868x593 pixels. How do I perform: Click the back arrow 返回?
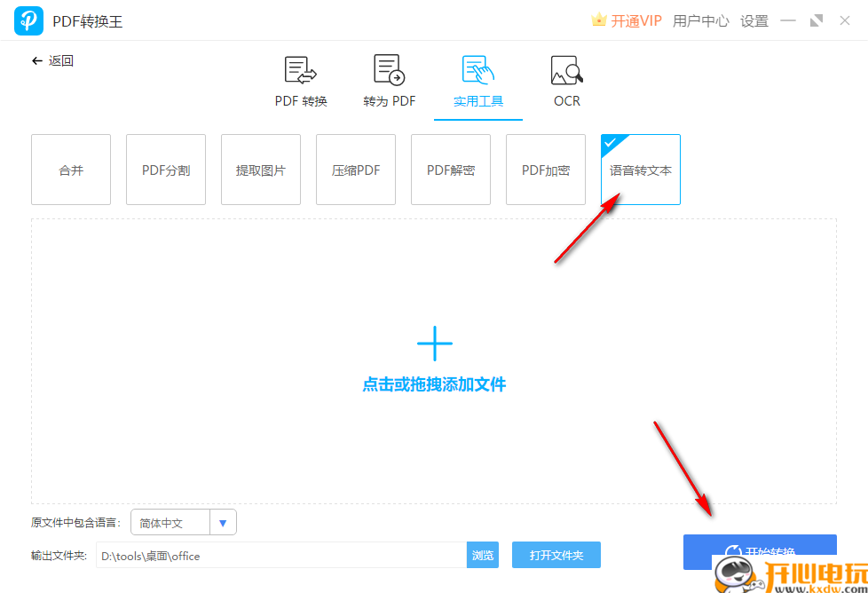52,60
